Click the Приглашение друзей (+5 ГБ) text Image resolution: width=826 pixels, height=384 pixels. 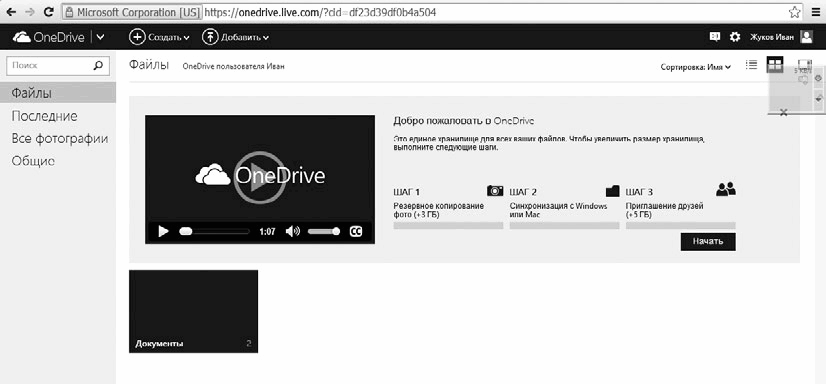(x=665, y=211)
